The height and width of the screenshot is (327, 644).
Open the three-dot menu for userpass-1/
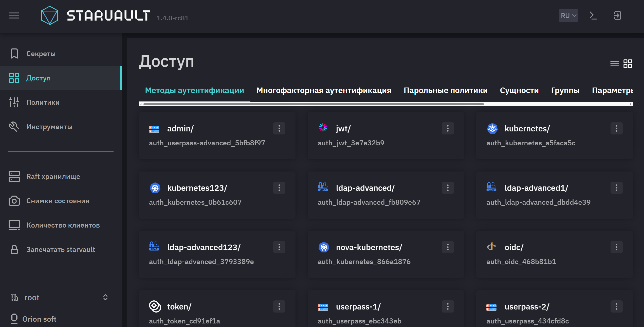click(448, 306)
